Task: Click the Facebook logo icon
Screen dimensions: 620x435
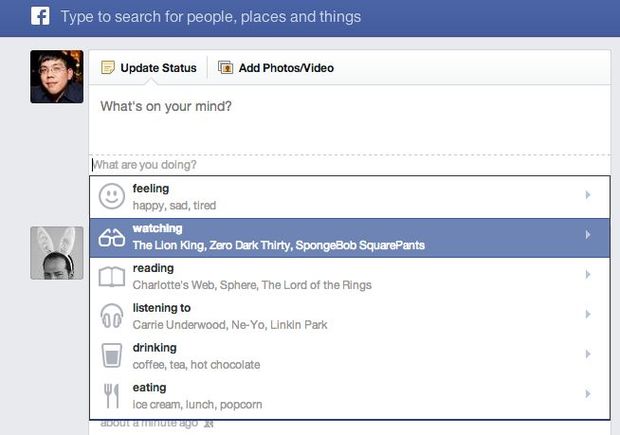Action: (x=40, y=16)
